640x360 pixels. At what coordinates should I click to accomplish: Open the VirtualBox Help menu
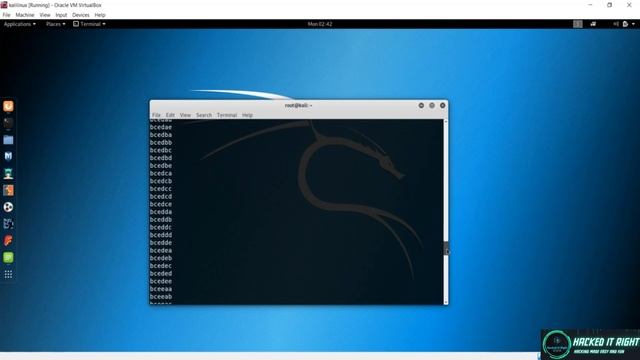(100, 15)
